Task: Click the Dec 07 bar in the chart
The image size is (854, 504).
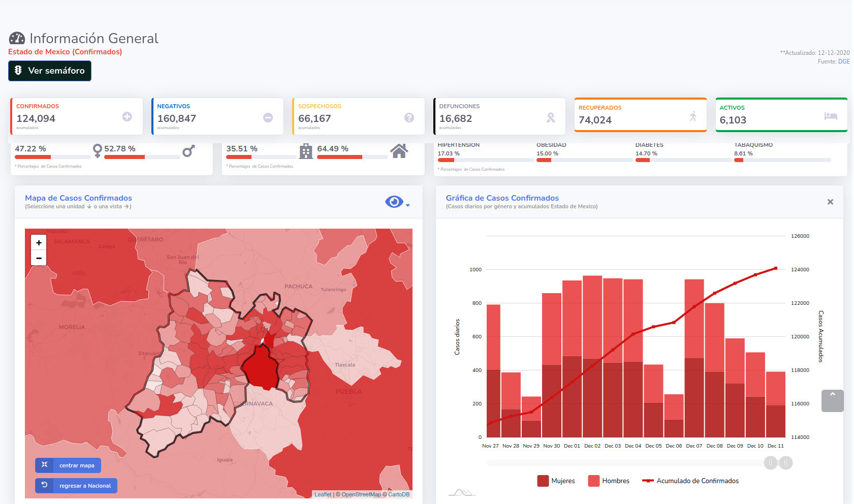Action: point(694,358)
